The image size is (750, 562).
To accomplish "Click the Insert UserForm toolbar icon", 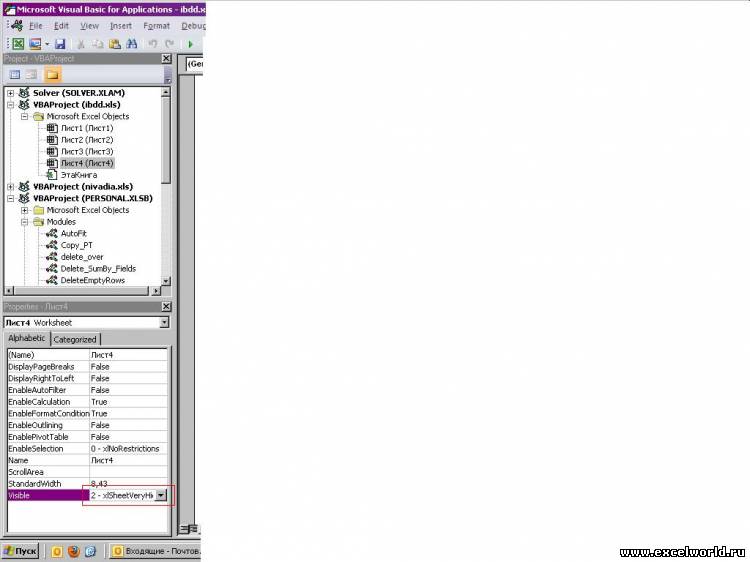I will point(35,44).
